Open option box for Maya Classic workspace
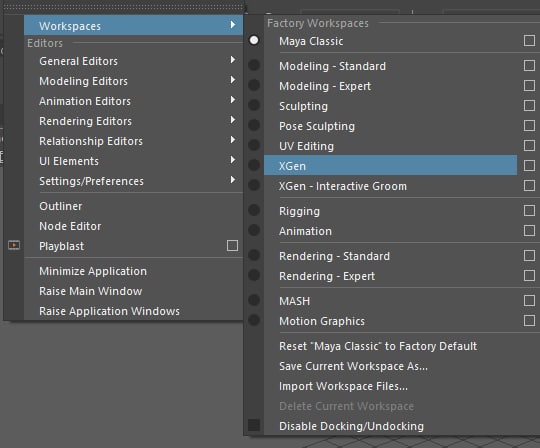Image resolution: width=540 pixels, height=448 pixels. coord(529,40)
